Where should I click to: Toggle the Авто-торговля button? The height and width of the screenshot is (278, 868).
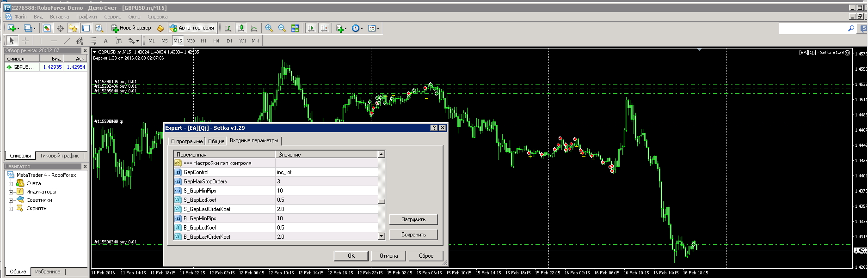(x=192, y=28)
